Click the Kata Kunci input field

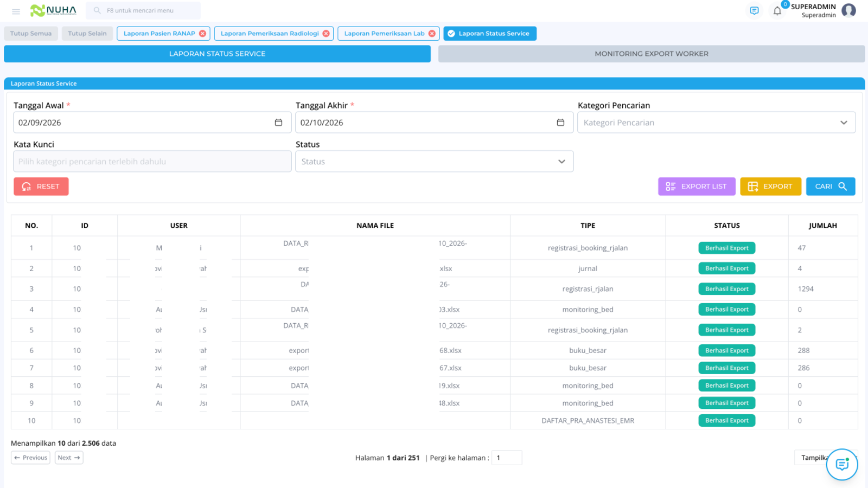coord(152,162)
